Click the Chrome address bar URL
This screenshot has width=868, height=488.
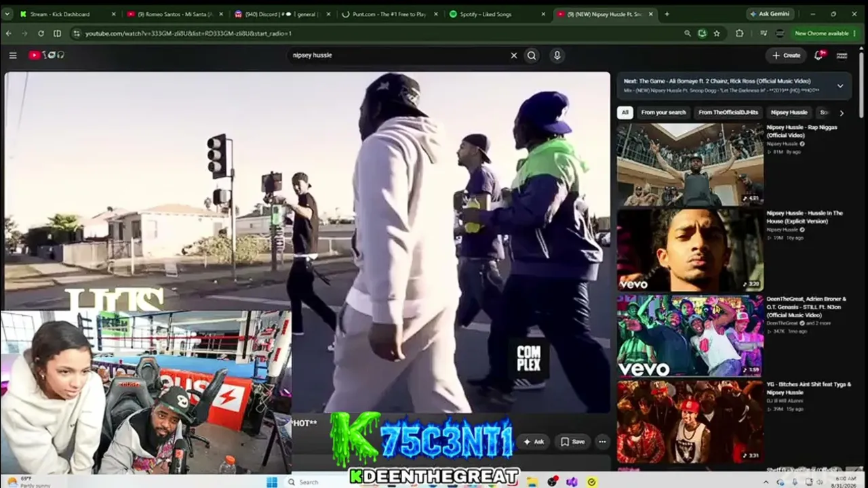click(189, 33)
